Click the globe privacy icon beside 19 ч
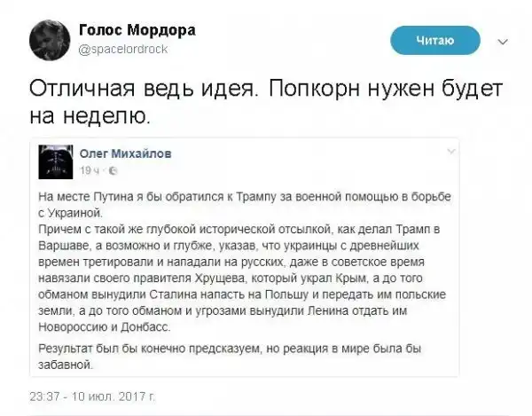This screenshot has height=416, width=532. pos(110,169)
